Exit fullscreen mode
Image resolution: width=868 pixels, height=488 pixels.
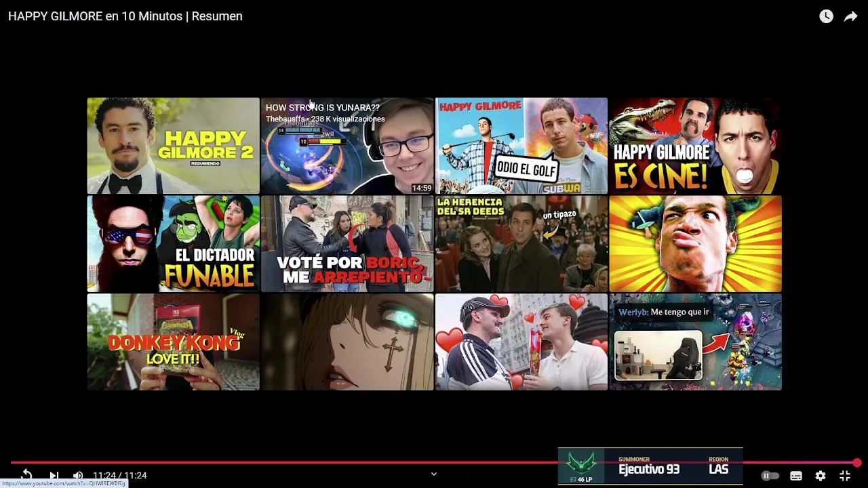tap(845, 476)
